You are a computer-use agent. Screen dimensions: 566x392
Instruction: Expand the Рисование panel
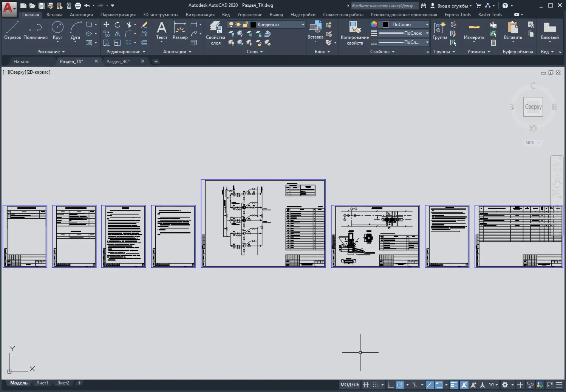pos(51,52)
